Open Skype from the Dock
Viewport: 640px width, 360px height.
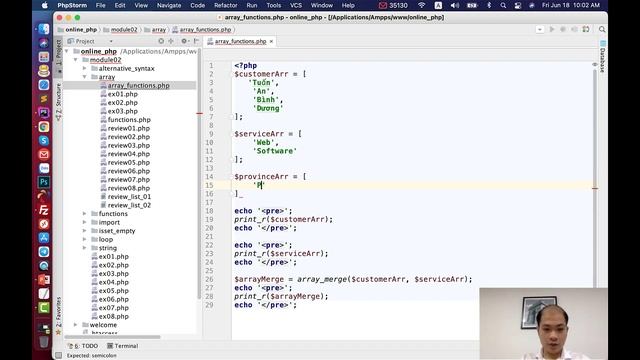point(44,140)
